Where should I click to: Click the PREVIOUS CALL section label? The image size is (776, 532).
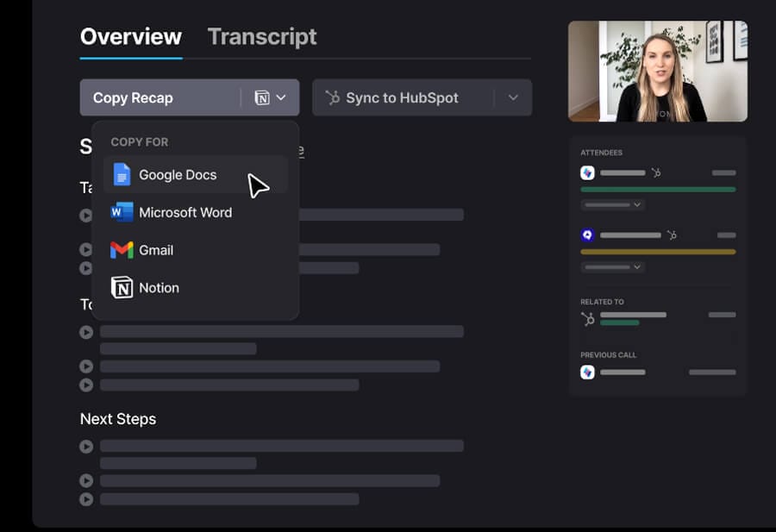pos(608,355)
